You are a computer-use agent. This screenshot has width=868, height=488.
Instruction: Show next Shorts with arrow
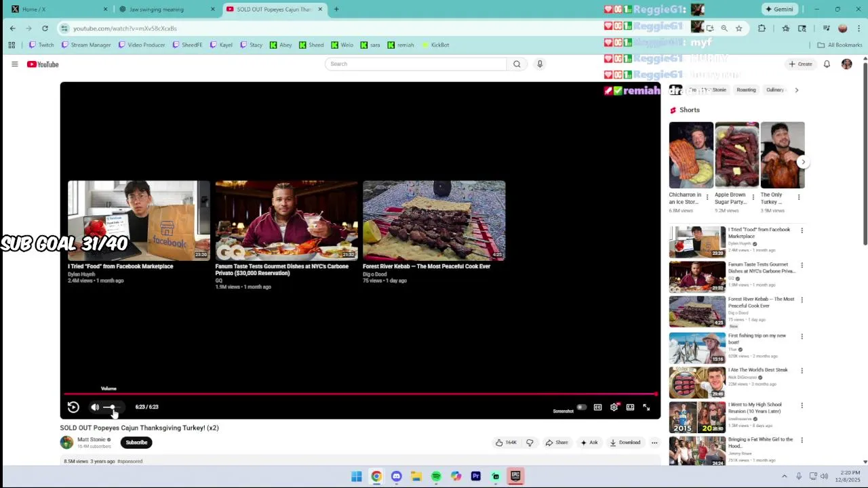pos(803,162)
